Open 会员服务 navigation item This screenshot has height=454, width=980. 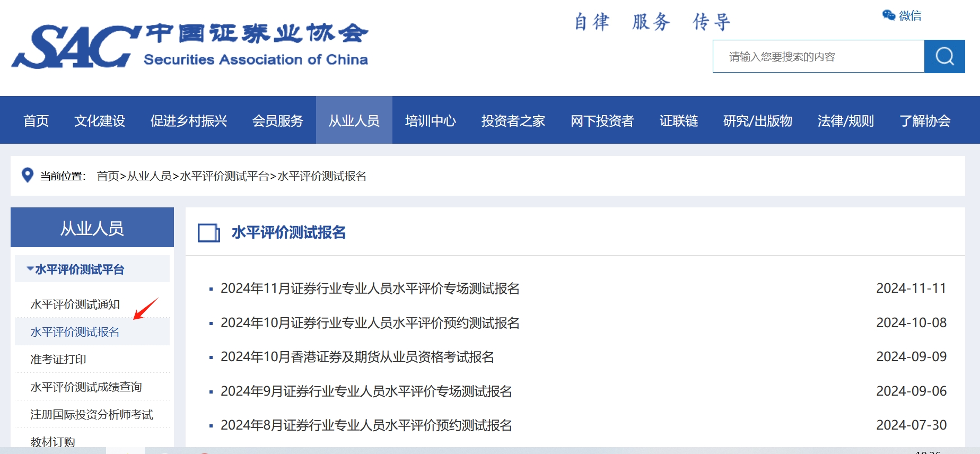pyautogui.click(x=278, y=121)
